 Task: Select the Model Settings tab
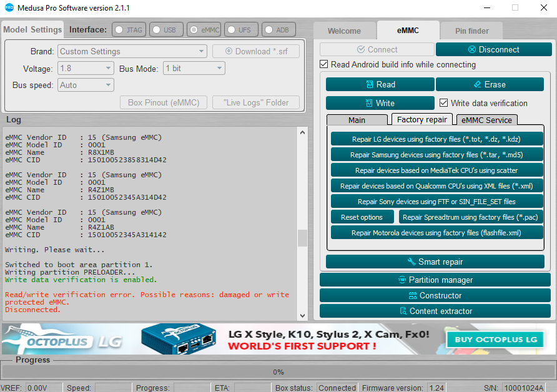pyautogui.click(x=32, y=29)
